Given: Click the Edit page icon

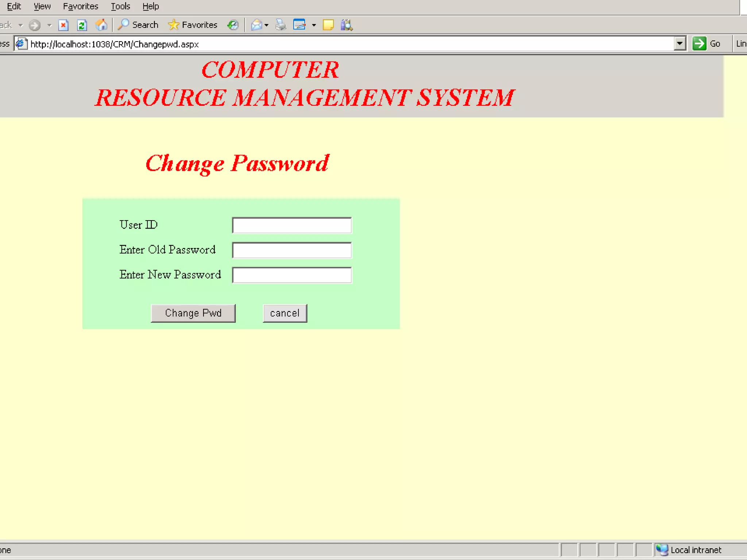Looking at the screenshot, I should click(x=299, y=25).
